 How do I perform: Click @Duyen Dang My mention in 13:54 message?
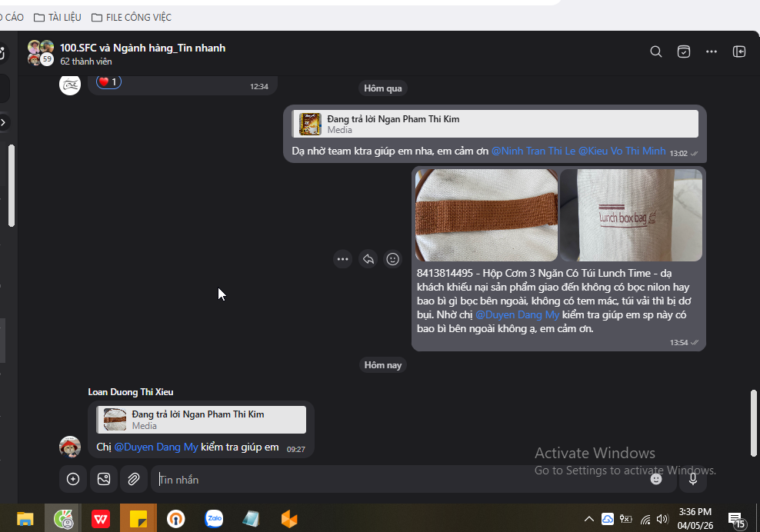point(517,315)
